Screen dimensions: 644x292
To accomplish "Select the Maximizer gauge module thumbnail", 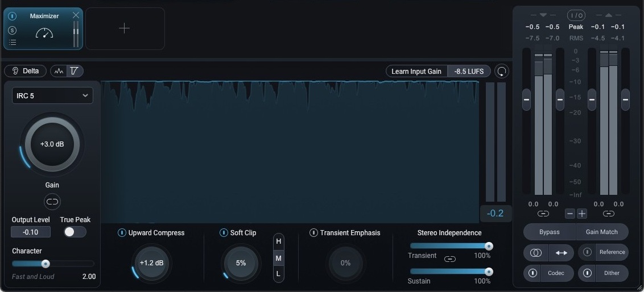I will coord(44,33).
